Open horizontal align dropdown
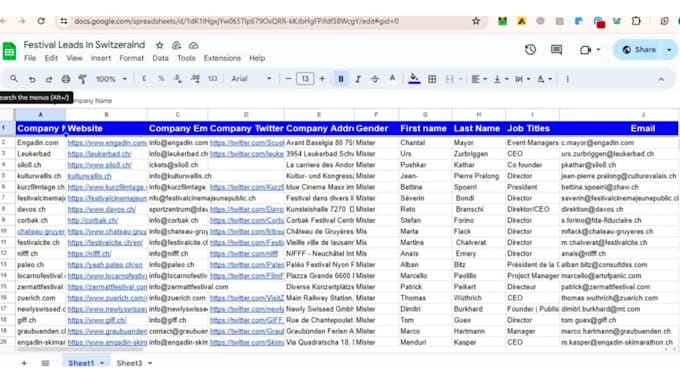 click(x=479, y=79)
